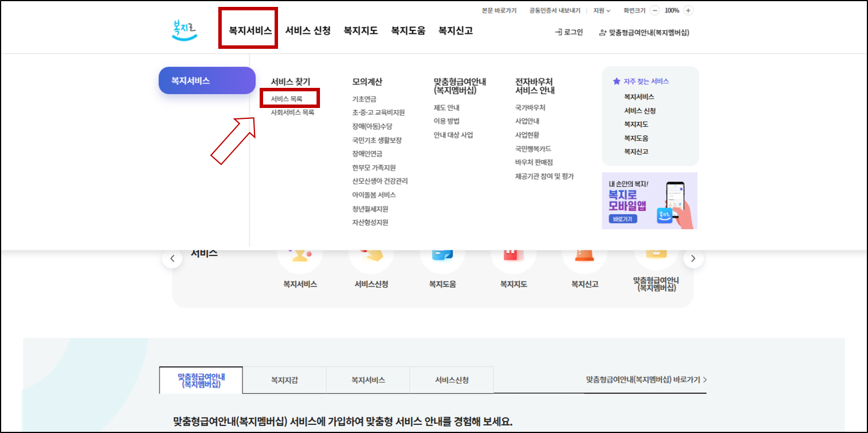The image size is (868, 433).
Task: Select 안내 대상 사업 item
Action: [x=453, y=135]
